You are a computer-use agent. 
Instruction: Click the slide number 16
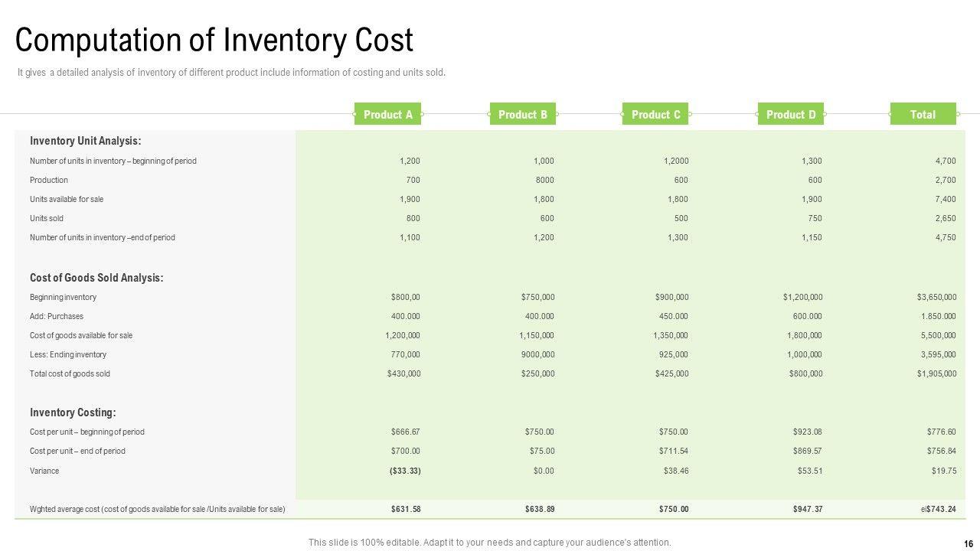[969, 543]
